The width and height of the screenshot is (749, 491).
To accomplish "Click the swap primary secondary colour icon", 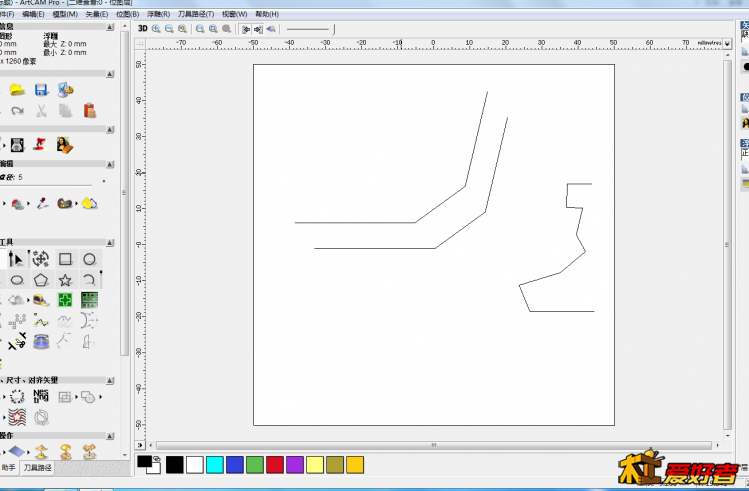I will (156, 459).
